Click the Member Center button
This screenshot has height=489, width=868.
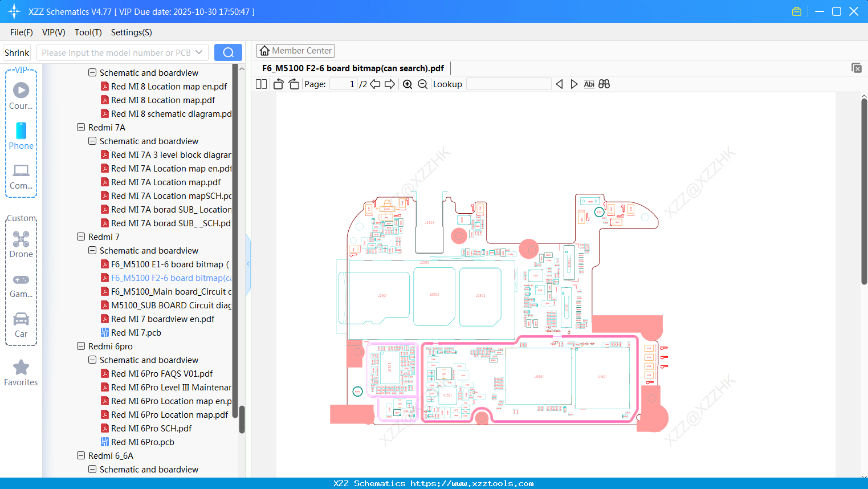pyautogui.click(x=295, y=50)
